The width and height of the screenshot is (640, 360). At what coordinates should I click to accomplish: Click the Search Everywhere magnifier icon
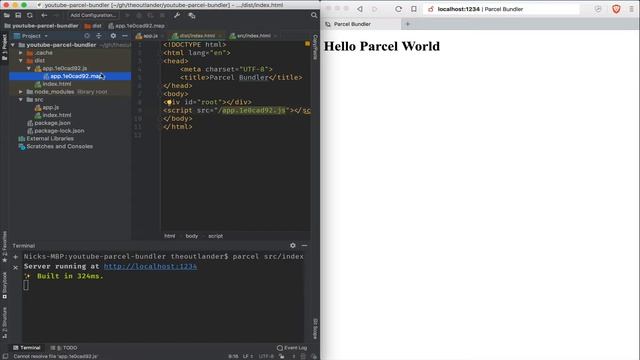point(314,15)
